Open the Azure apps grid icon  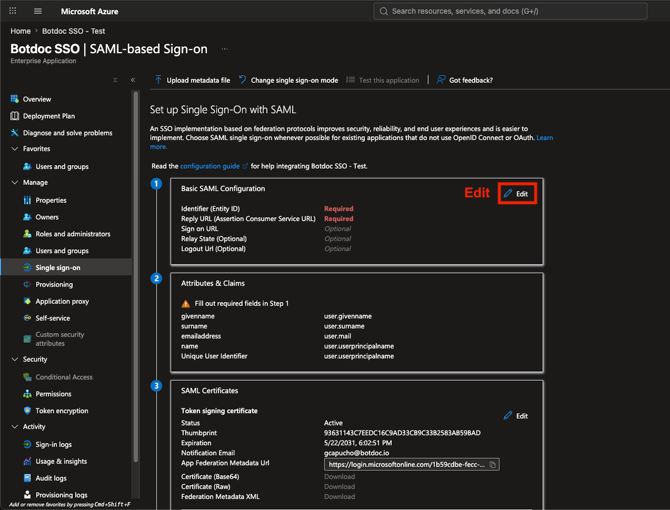pos(13,11)
